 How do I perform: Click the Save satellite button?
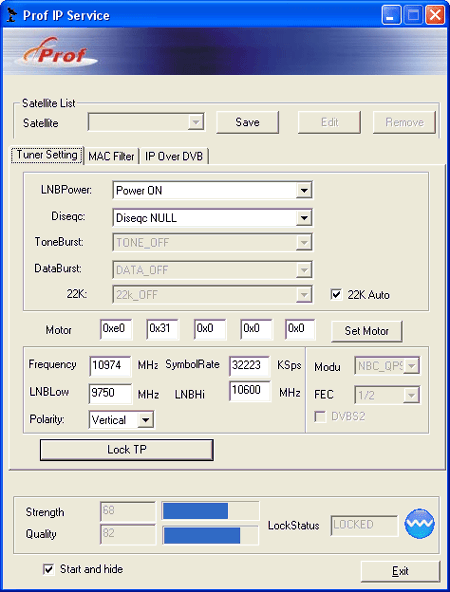point(248,122)
